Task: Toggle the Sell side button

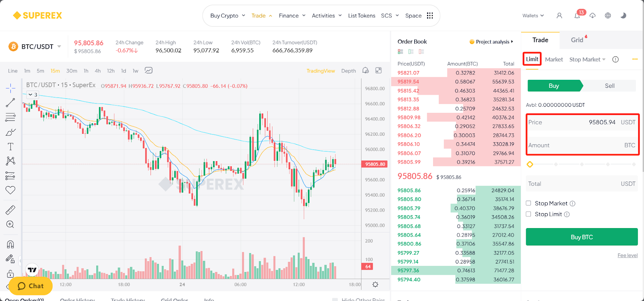Action: click(x=609, y=86)
